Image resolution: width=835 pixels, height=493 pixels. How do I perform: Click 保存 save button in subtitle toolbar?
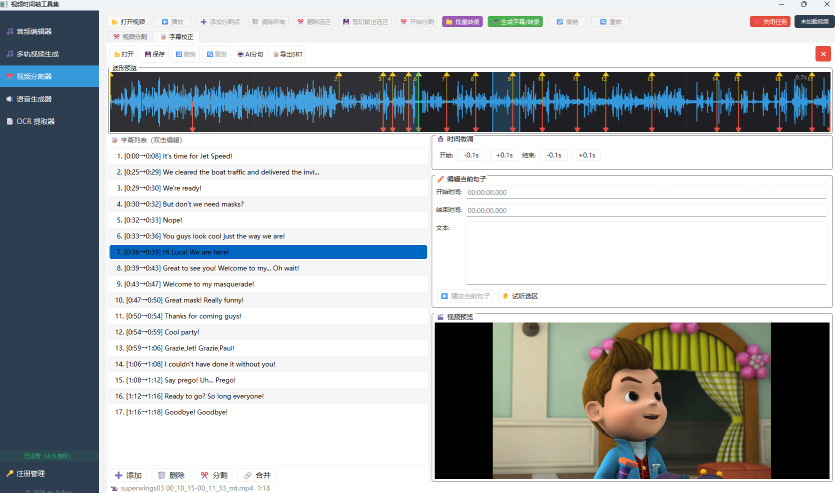tap(154, 54)
